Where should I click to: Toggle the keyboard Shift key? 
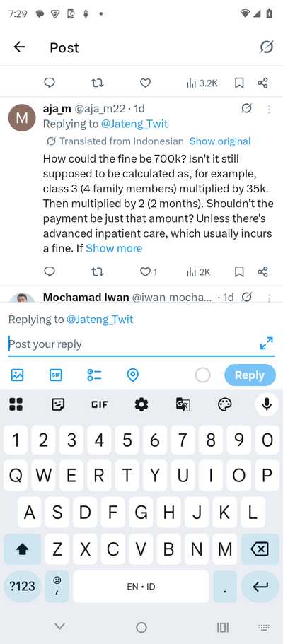pyautogui.click(x=23, y=549)
